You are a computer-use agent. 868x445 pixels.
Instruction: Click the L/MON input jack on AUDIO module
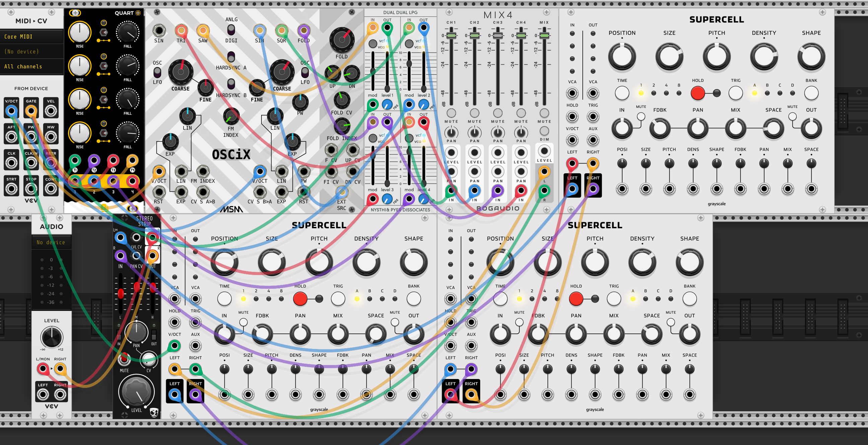pyautogui.click(x=43, y=369)
